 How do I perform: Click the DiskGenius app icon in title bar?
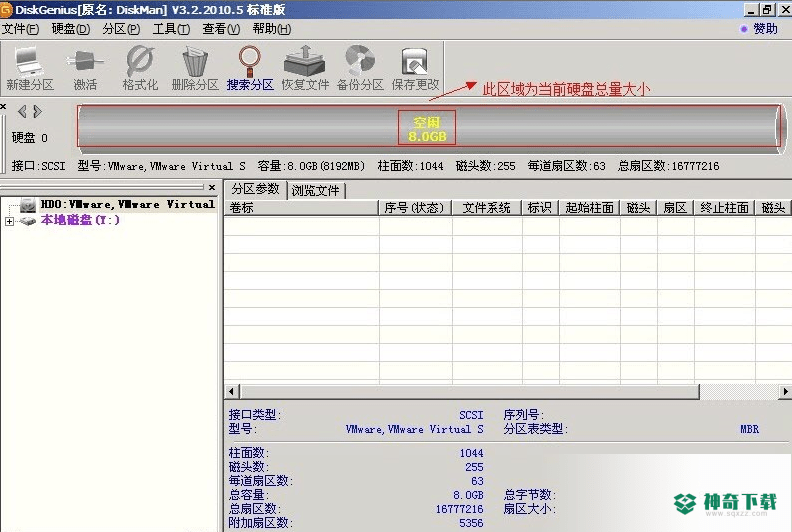click(6, 9)
